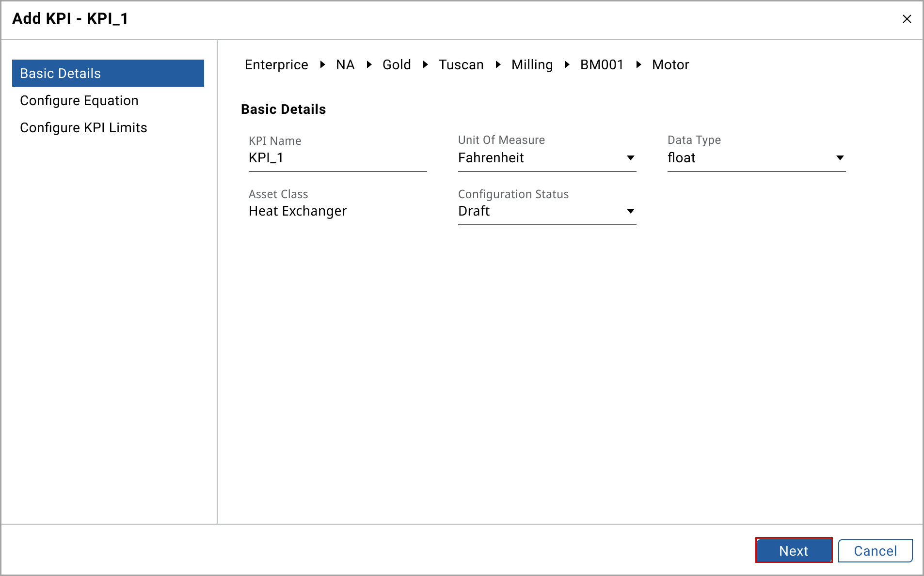Click the KPI Name input field
This screenshot has height=576, width=924.
click(x=337, y=158)
